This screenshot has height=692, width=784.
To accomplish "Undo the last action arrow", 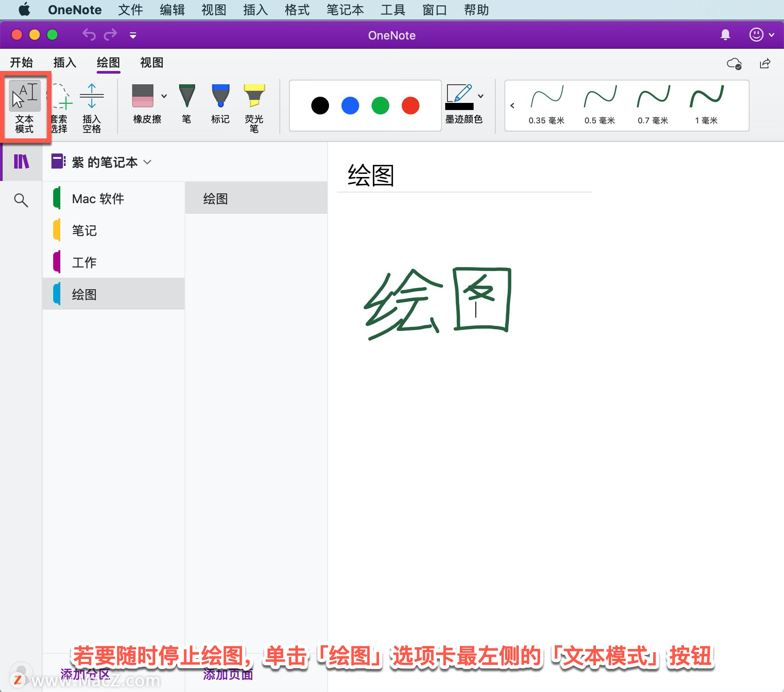I will (89, 35).
